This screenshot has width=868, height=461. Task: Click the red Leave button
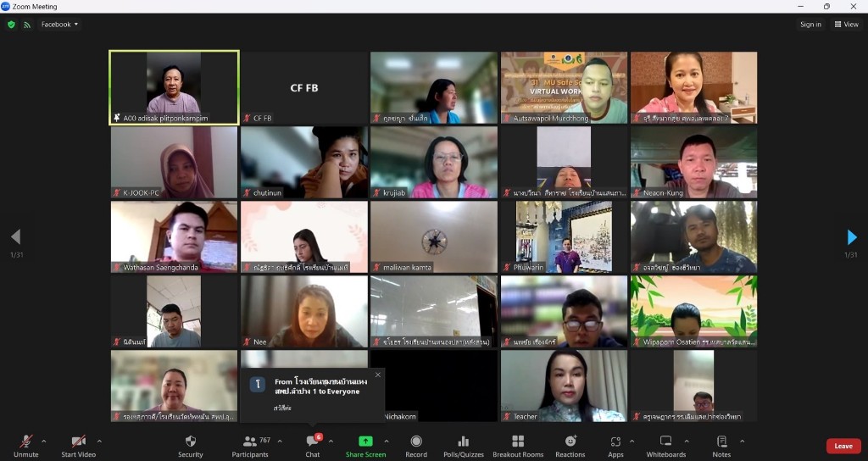pyautogui.click(x=843, y=446)
